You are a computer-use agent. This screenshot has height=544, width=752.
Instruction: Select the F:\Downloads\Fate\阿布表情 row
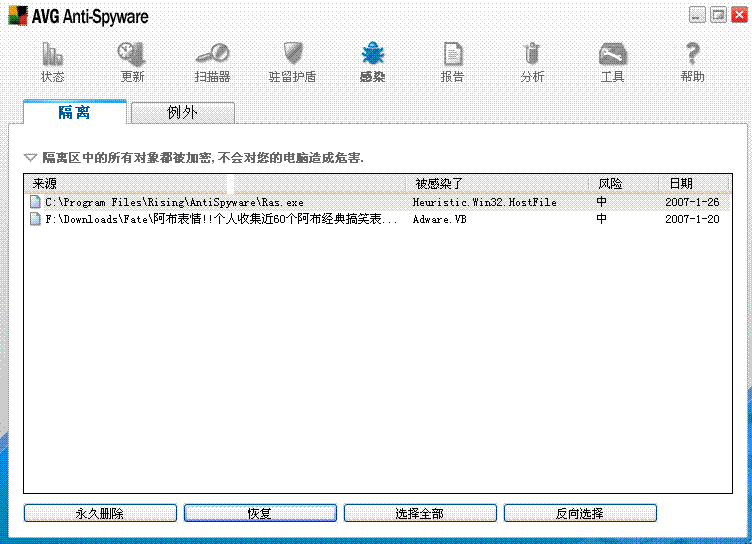click(378, 219)
